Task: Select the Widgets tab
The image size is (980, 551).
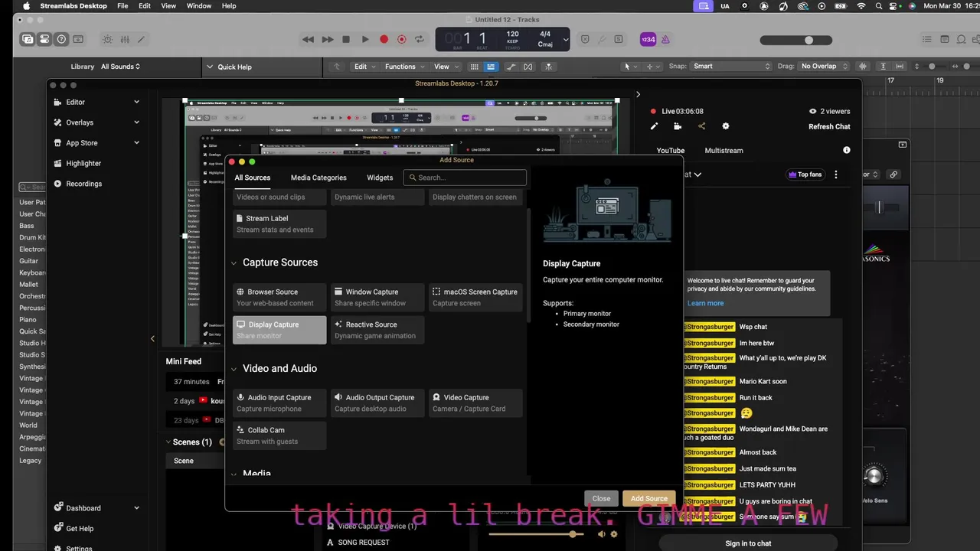Action: 380,178
